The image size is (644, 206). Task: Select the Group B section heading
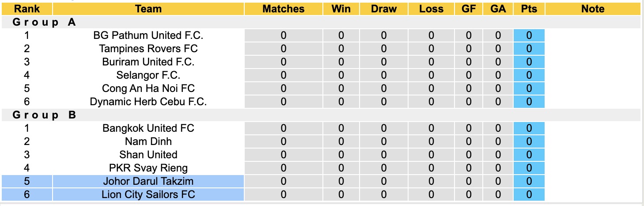pyautogui.click(x=45, y=115)
